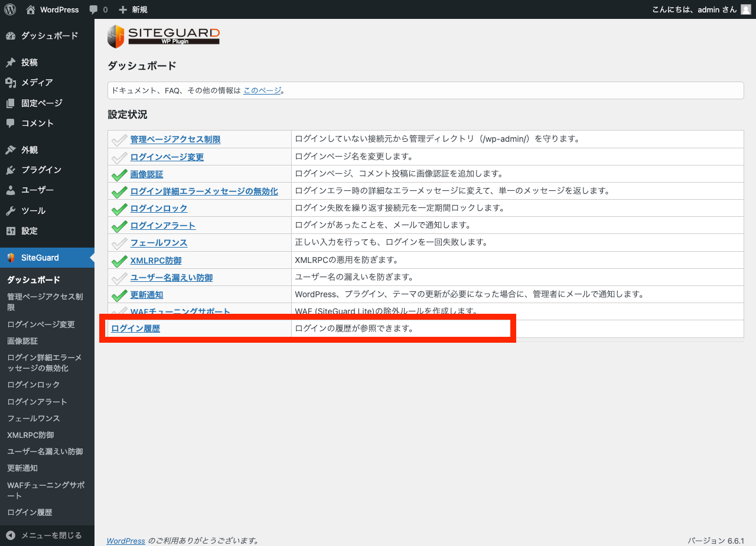Click the WordPress logo in the admin bar
756x546 pixels.
(x=10, y=9)
